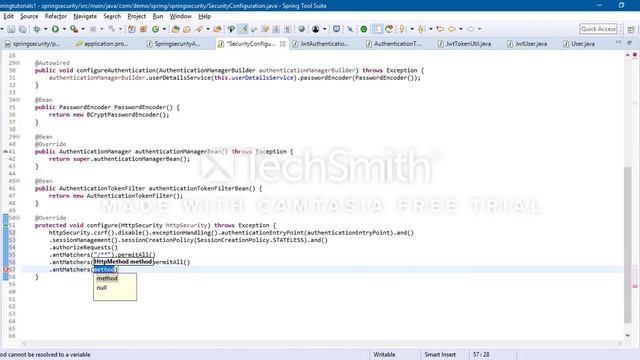Collapse the authenticationTokenFilterBean method at line 45
Viewport: 640px width, 360px height.
[18, 181]
